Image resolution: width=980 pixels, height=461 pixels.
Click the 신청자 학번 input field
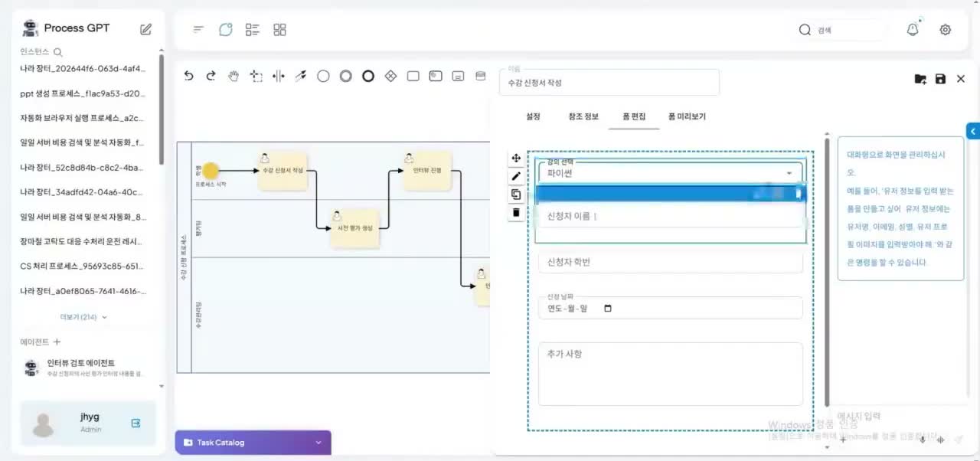tap(671, 262)
